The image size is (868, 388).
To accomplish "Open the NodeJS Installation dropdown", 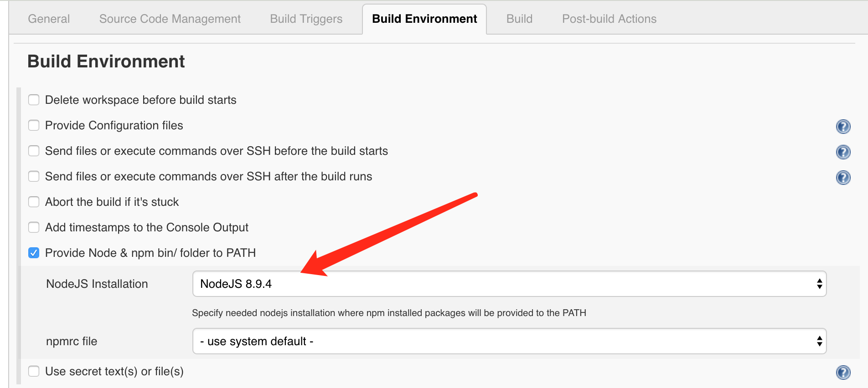I will point(509,284).
